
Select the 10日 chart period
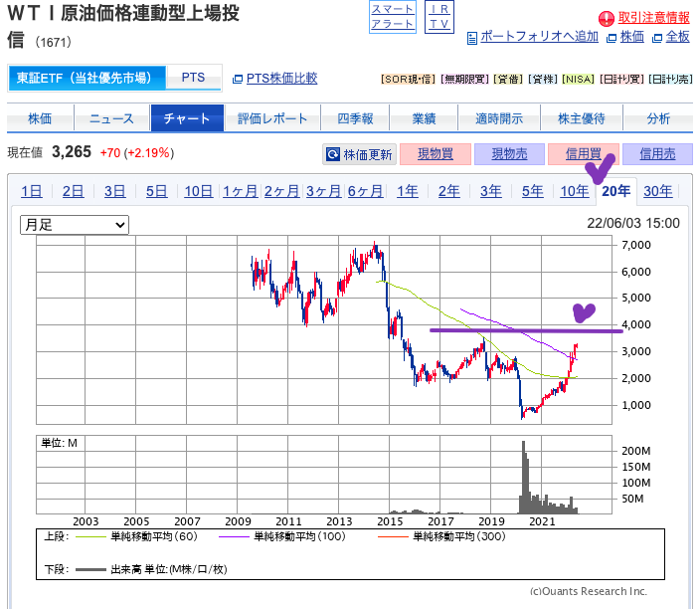point(199,191)
